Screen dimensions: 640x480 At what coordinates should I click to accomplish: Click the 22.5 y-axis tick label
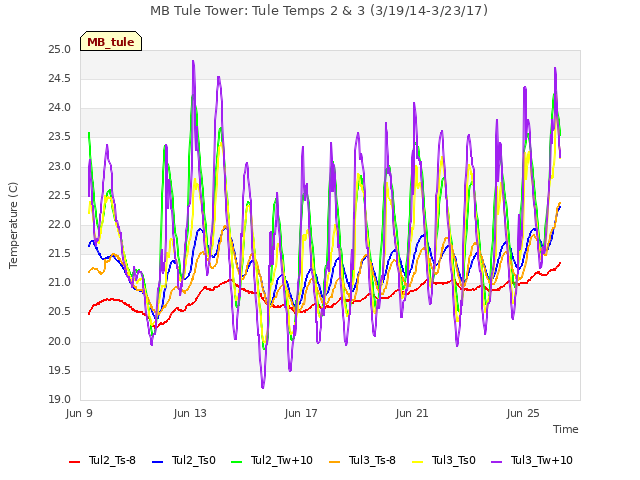[x=60, y=196]
